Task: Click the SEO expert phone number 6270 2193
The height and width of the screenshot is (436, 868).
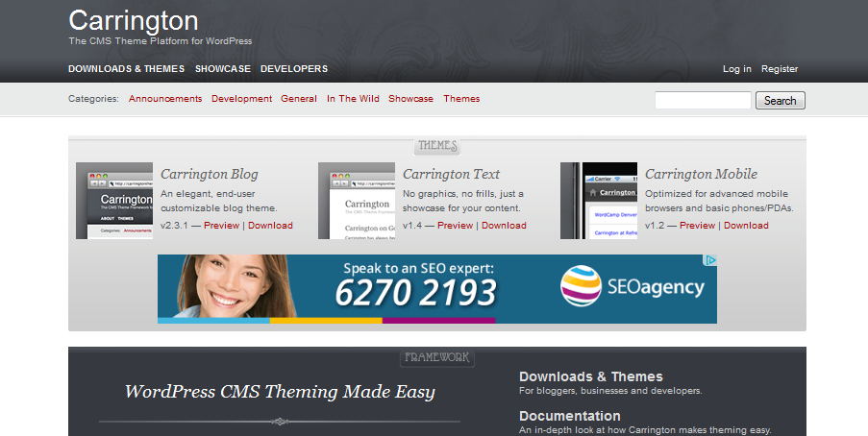Action: (415, 293)
